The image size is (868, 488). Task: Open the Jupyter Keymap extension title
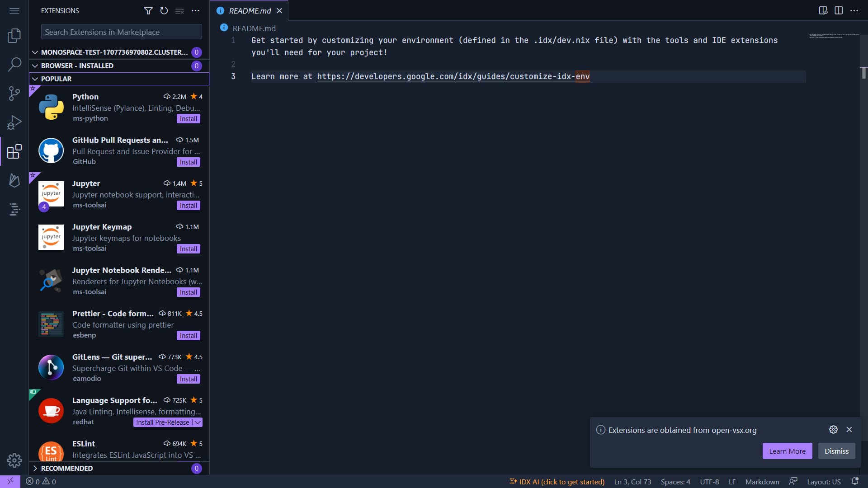[102, 227]
